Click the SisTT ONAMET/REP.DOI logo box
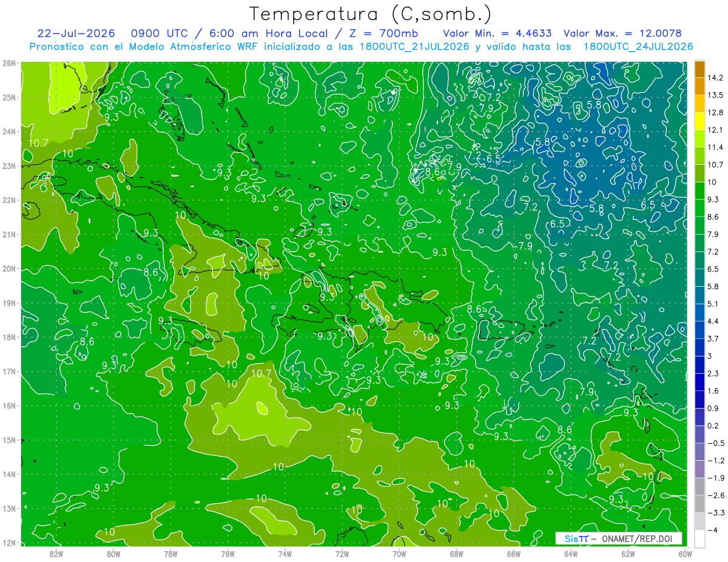The width and height of the screenshot is (728, 562). click(619, 538)
